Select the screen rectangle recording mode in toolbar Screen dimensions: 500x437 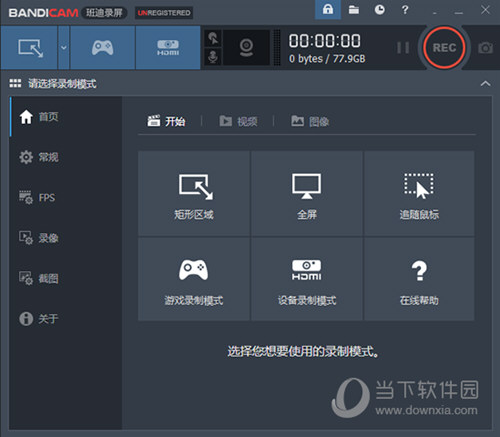click(29, 48)
